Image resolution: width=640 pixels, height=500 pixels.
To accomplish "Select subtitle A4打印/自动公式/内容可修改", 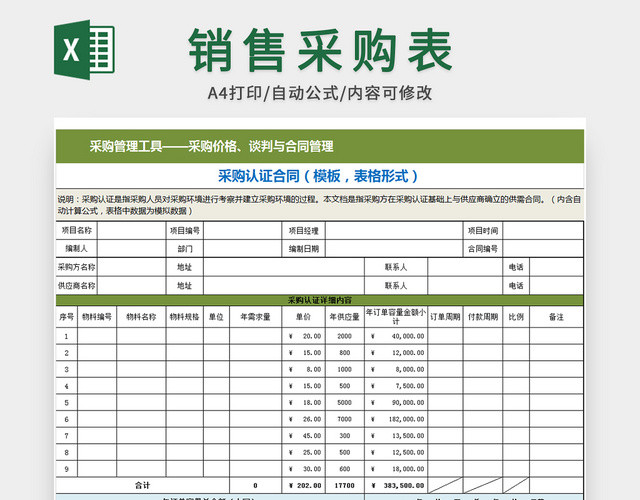I will tap(320, 93).
